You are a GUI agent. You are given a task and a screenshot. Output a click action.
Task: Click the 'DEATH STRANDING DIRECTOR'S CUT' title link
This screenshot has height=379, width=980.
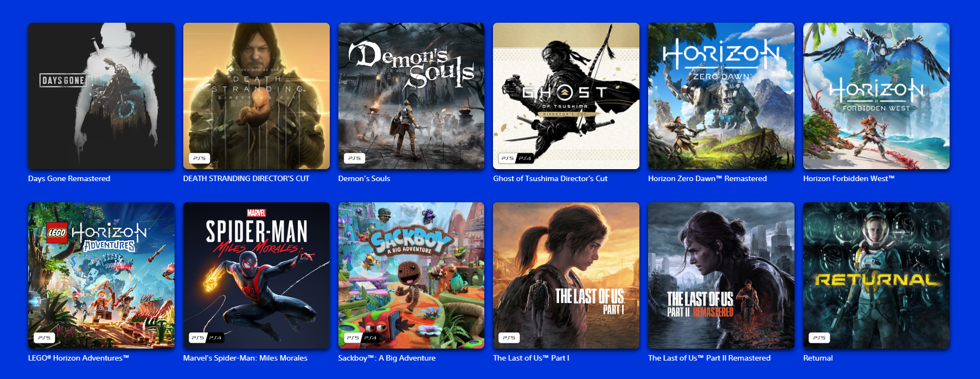246,178
